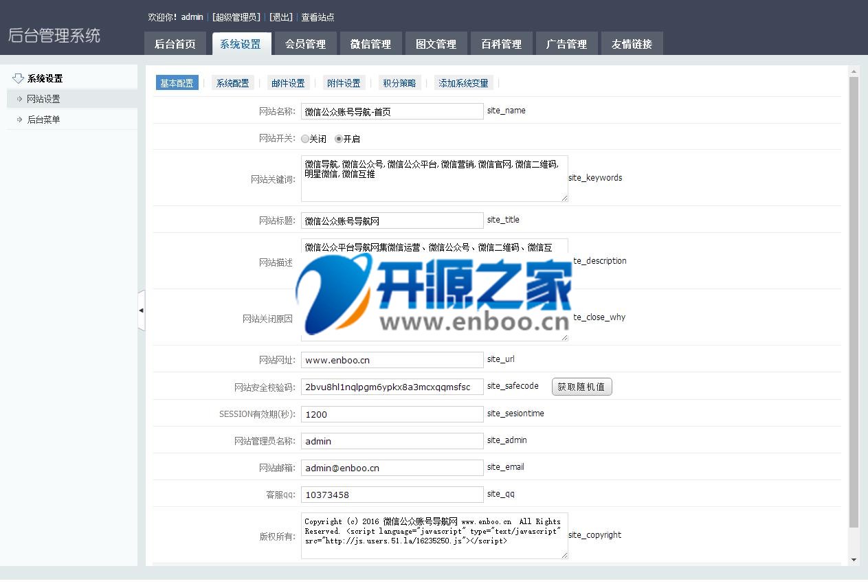The height and width of the screenshot is (588, 868).
Task: Click the site_copyright variable label
Action: point(595,535)
